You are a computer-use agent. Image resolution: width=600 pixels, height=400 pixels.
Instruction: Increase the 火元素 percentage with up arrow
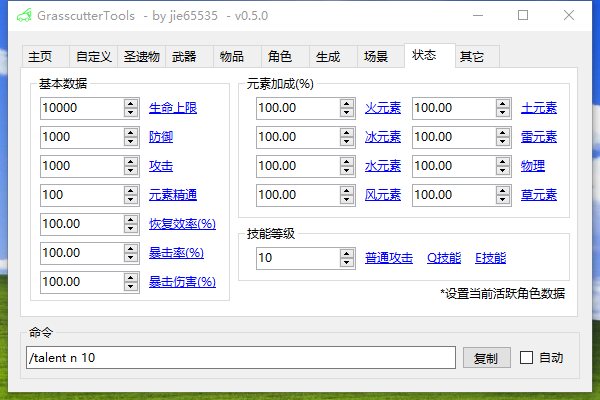(x=347, y=103)
